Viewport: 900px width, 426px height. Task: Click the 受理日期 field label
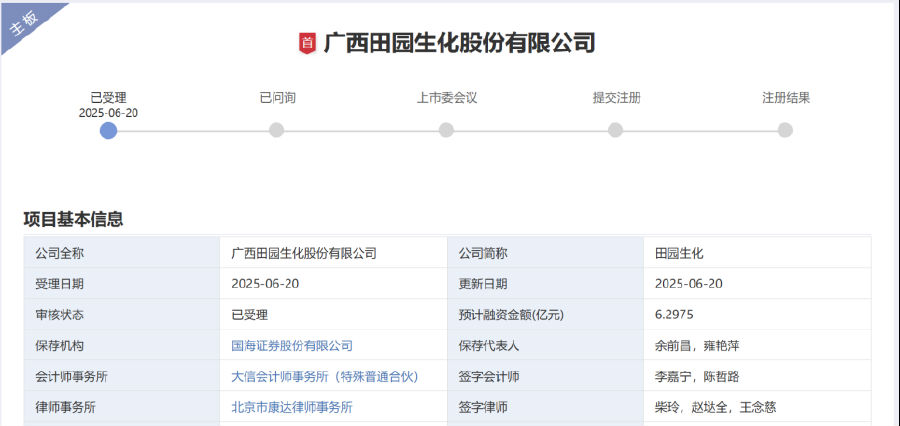click(x=59, y=284)
